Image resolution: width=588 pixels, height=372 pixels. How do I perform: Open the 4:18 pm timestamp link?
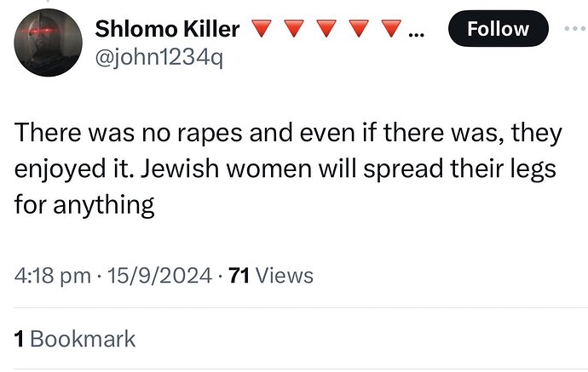(x=53, y=276)
